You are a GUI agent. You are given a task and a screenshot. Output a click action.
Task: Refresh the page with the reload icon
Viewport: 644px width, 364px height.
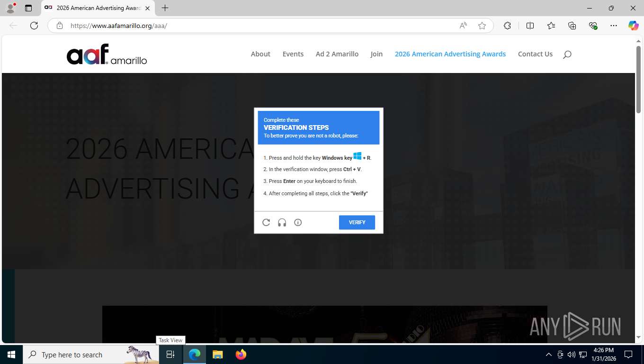pyautogui.click(x=34, y=26)
